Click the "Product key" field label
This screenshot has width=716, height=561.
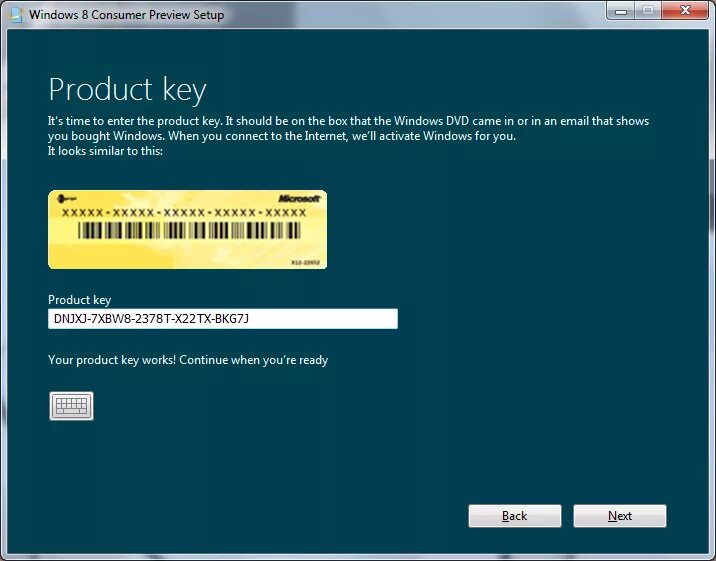(79, 300)
